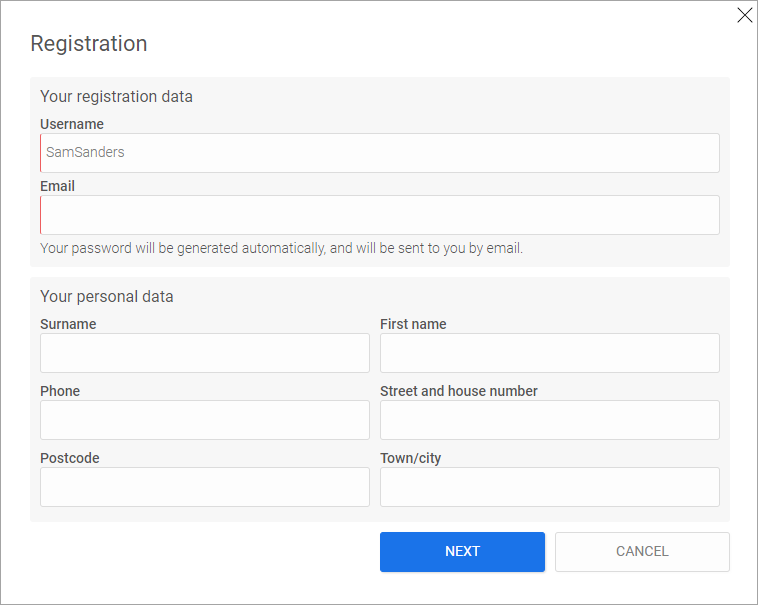
Task: Select the Postcode input field
Action: pyautogui.click(x=205, y=487)
